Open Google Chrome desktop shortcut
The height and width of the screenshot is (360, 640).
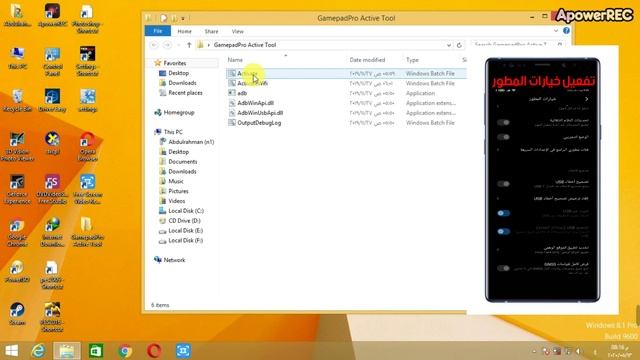tap(17, 232)
